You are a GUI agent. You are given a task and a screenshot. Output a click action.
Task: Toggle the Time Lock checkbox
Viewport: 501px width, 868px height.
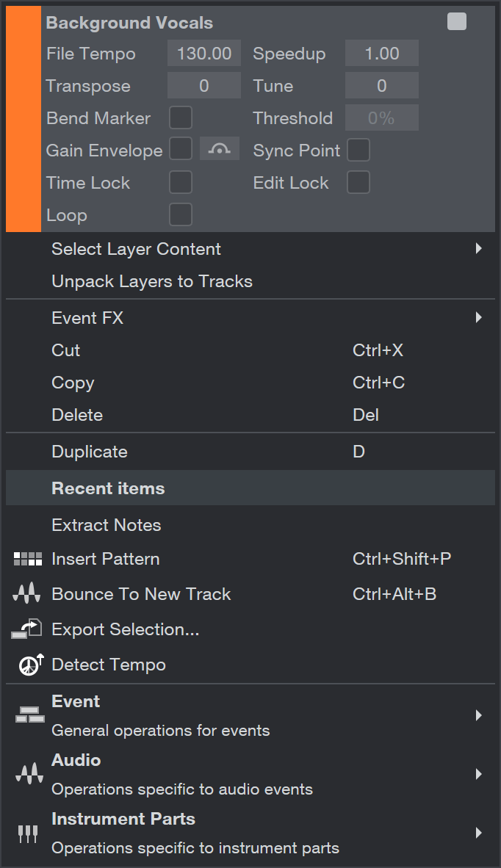pos(181,183)
